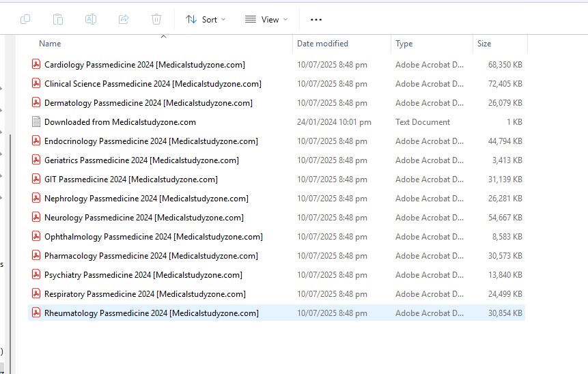Click the Respiratory Passmedicine PDF icon

click(36, 293)
